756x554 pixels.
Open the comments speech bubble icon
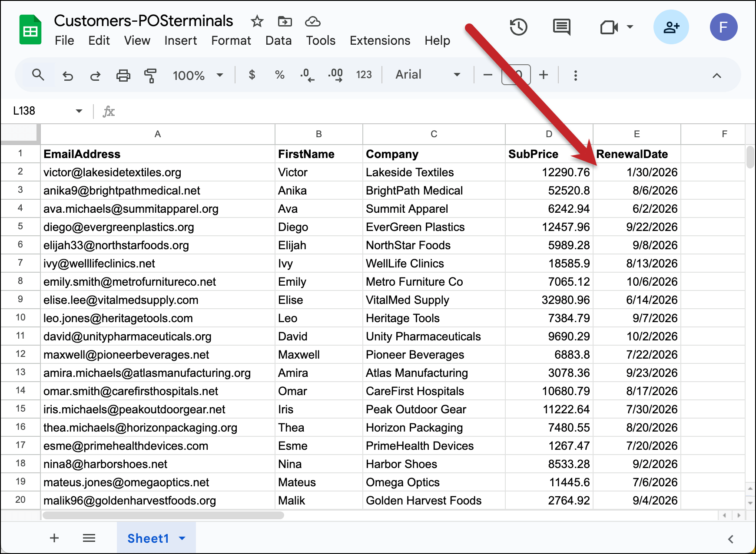[561, 27]
